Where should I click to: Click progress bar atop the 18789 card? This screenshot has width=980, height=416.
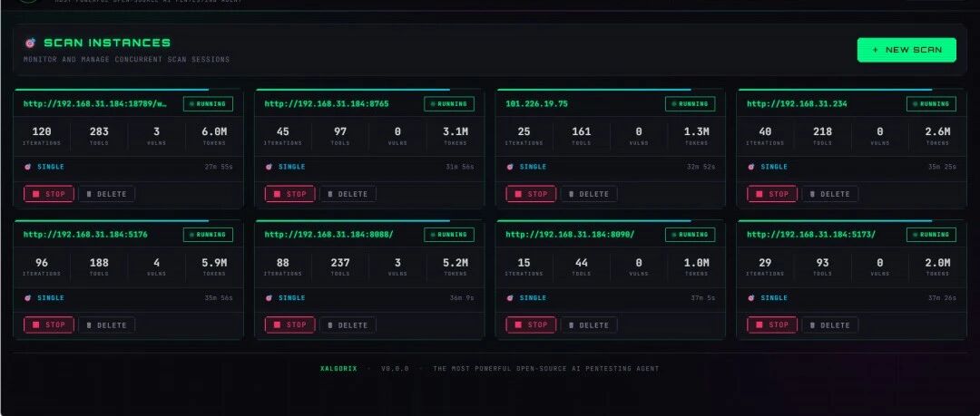coord(112,90)
